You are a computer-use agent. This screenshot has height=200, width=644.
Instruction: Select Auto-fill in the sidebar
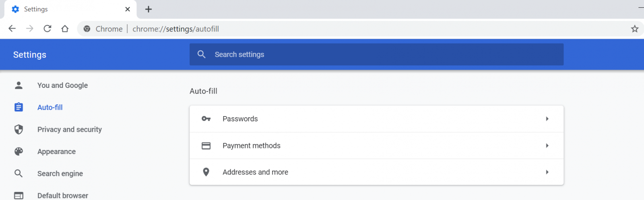[x=50, y=107]
